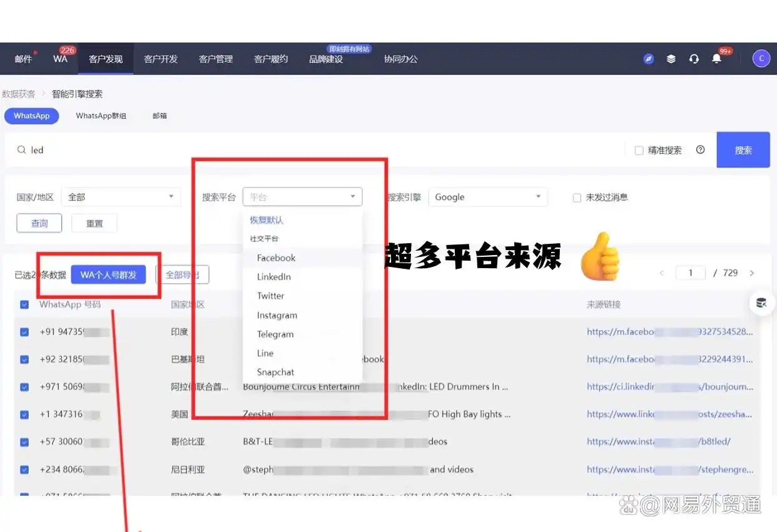Screen dimensions: 777x532
Task: Click the magnifier icon in search box
Action: pyautogui.click(x=21, y=150)
